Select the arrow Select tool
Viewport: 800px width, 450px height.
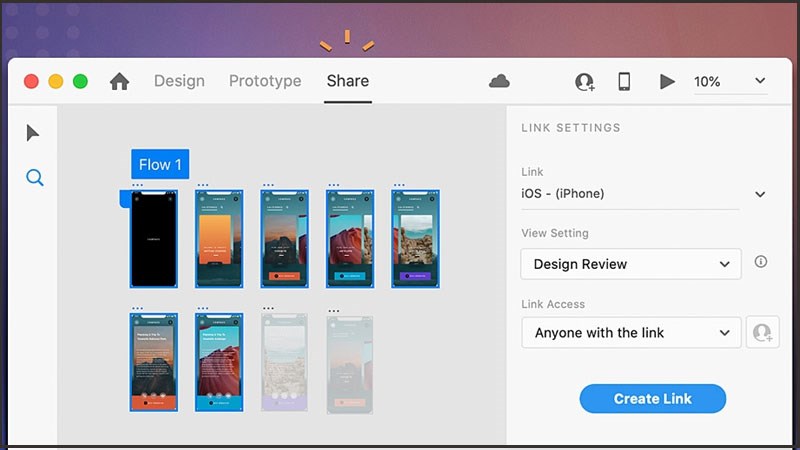click(33, 133)
